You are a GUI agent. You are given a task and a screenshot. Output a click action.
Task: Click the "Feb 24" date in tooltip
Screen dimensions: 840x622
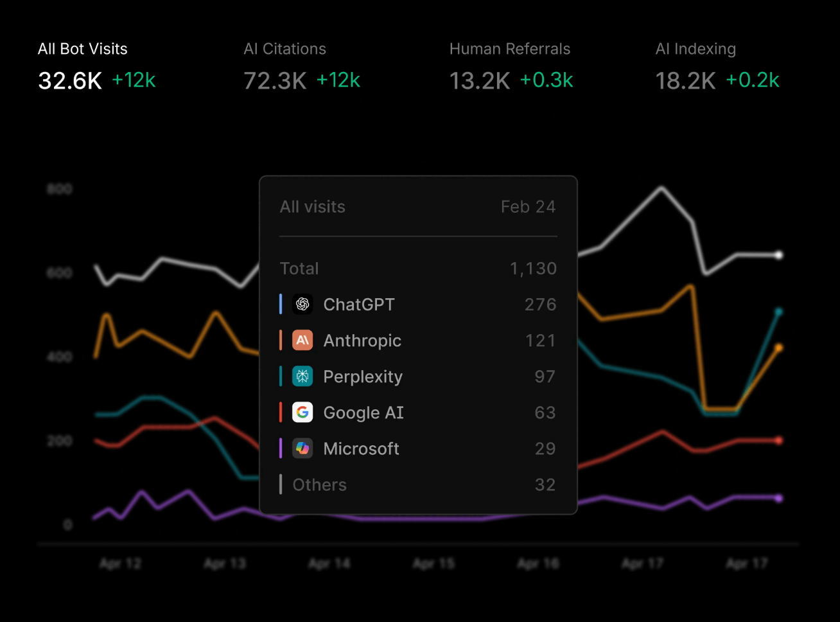coord(529,207)
